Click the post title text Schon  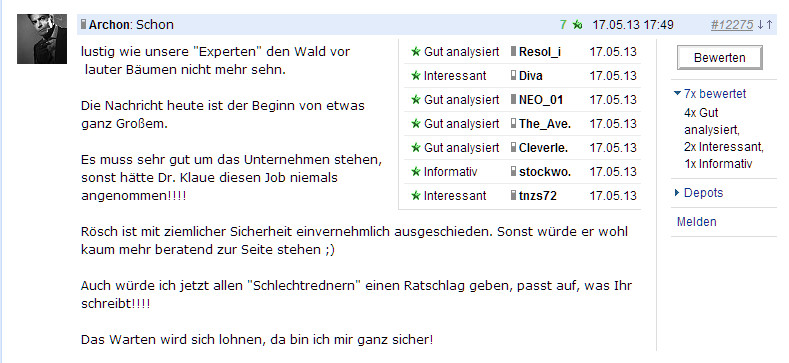pos(155,25)
